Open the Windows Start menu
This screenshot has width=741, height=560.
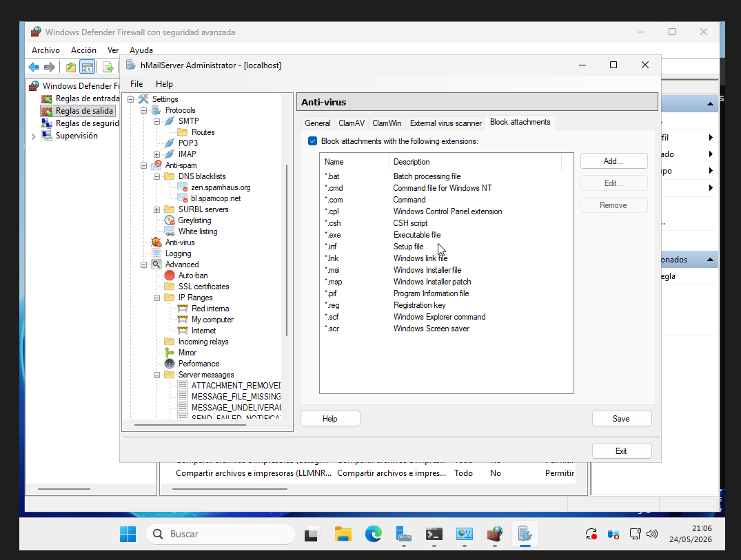[x=128, y=534]
